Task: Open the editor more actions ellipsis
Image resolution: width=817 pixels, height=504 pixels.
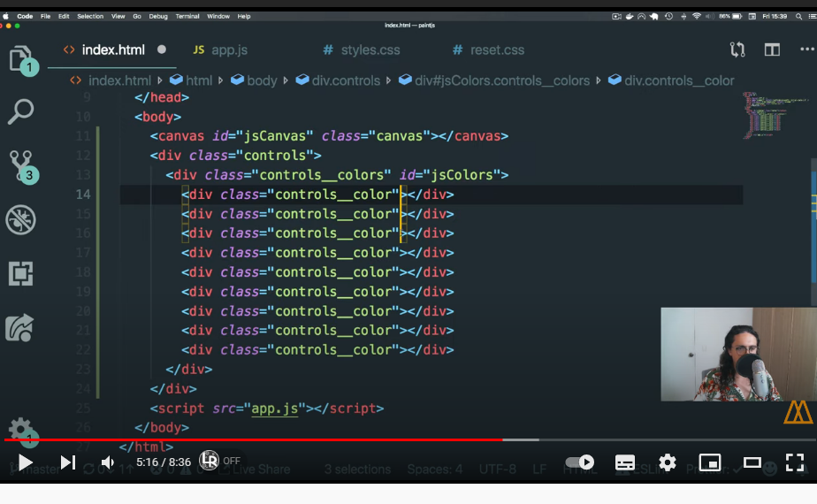Action: pyautogui.click(x=807, y=50)
